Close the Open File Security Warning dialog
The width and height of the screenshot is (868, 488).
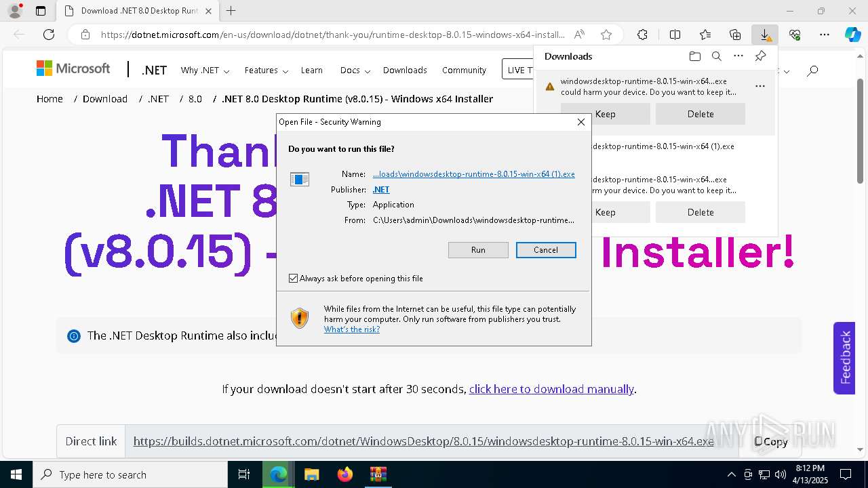tap(580, 122)
